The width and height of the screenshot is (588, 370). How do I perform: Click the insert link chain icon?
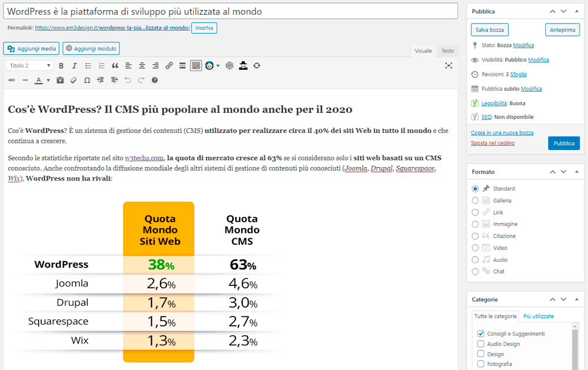[x=169, y=66]
